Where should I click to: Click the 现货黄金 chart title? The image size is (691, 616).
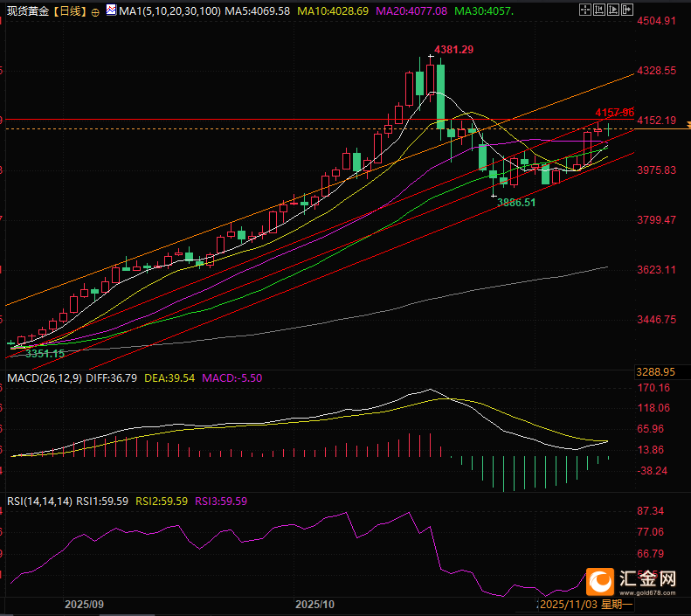[28, 11]
